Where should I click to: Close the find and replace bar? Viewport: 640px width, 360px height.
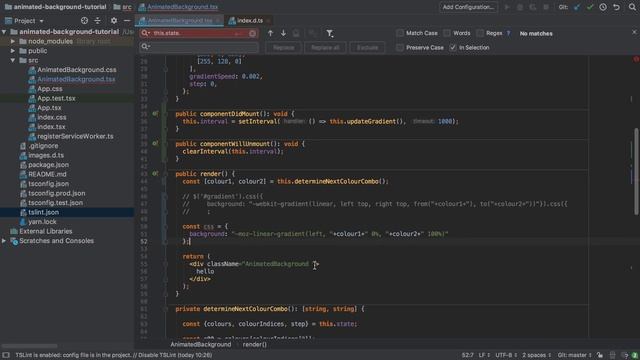click(634, 32)
